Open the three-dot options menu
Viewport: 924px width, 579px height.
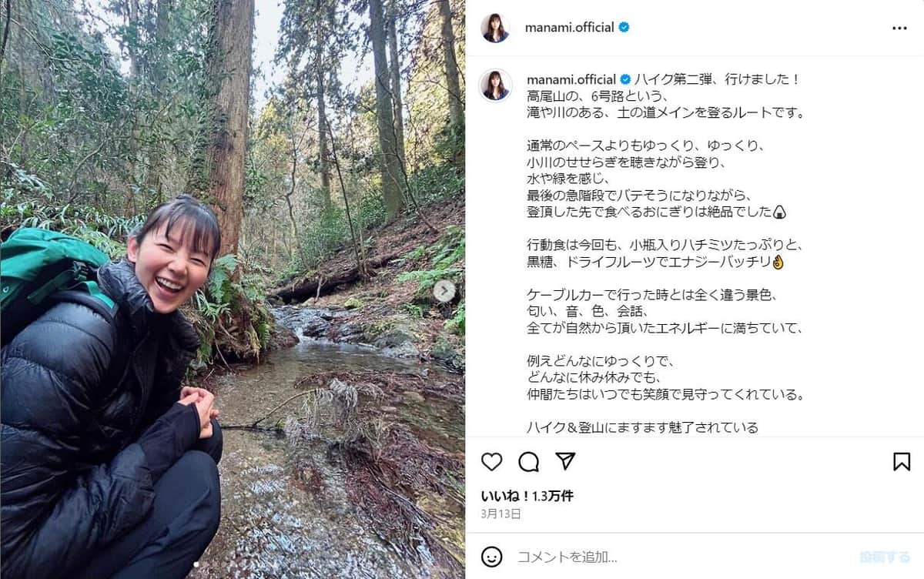pos(899,27)
